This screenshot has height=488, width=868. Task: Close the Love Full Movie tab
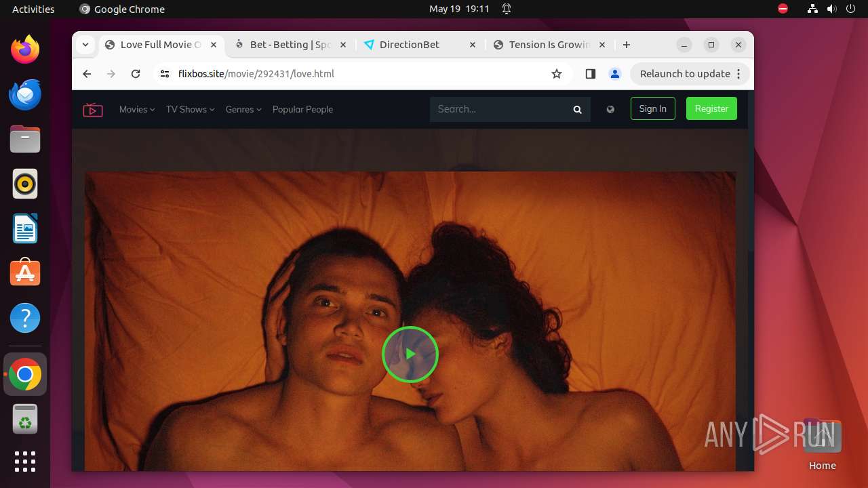214,45
